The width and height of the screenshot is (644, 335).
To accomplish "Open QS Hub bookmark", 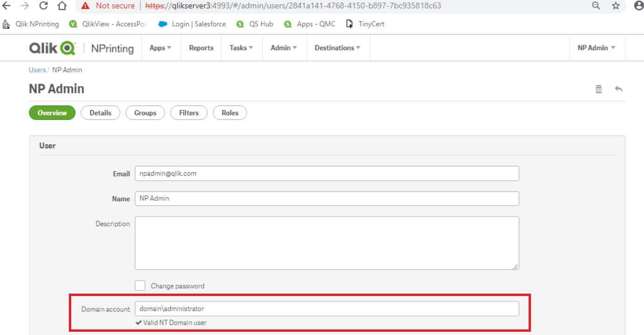I will pyautogui.click(x=255, y=24).
